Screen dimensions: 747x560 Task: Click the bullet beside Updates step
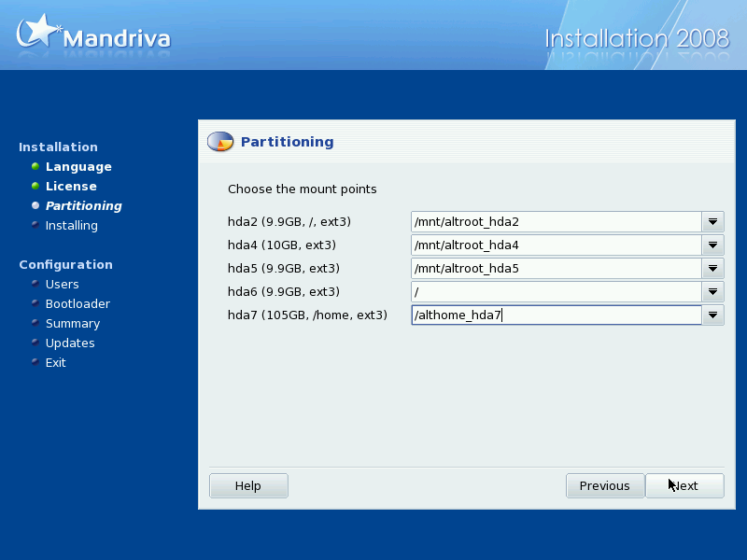pos(35,342)
